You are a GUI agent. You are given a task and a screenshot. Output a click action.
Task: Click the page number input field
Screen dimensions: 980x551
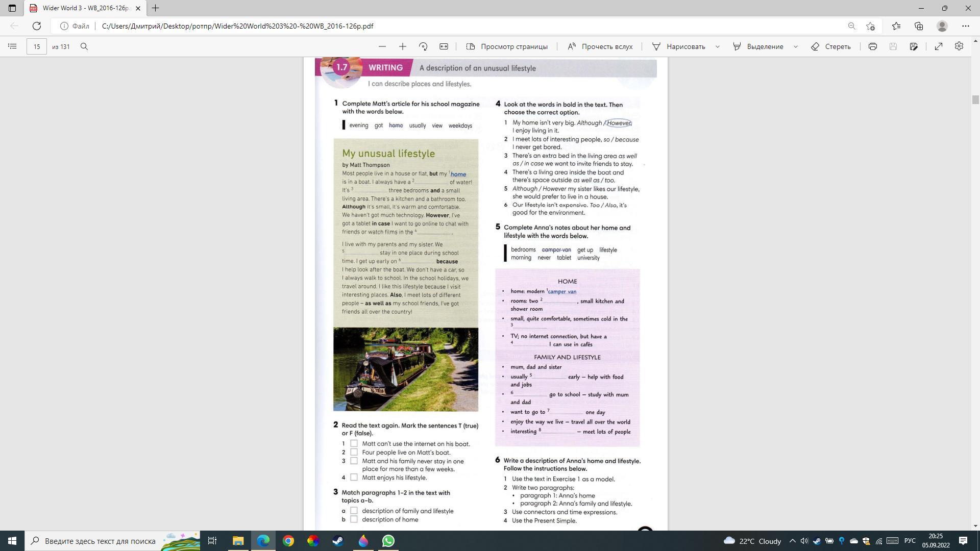[37, 46]
